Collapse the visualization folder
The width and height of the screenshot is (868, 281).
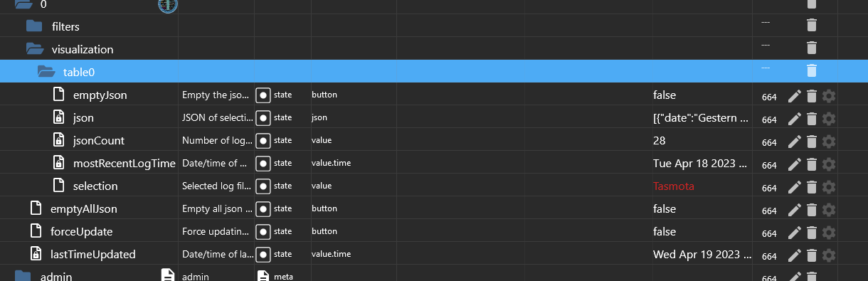35,49
